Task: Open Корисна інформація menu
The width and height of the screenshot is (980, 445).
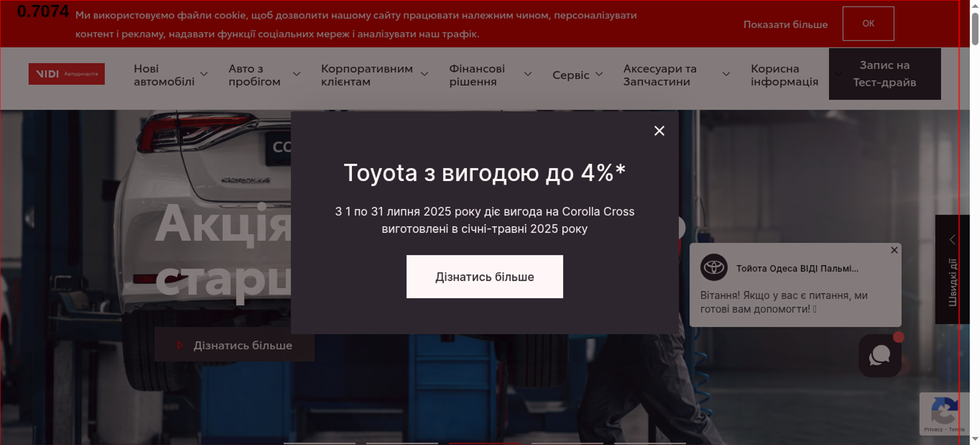Action: (784, 75)
